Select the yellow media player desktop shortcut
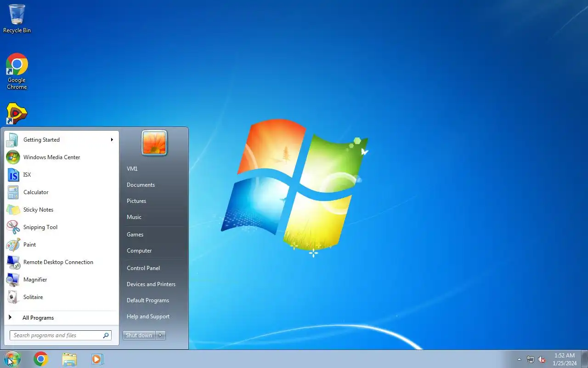The image size is (588, 368). (17, 114)
